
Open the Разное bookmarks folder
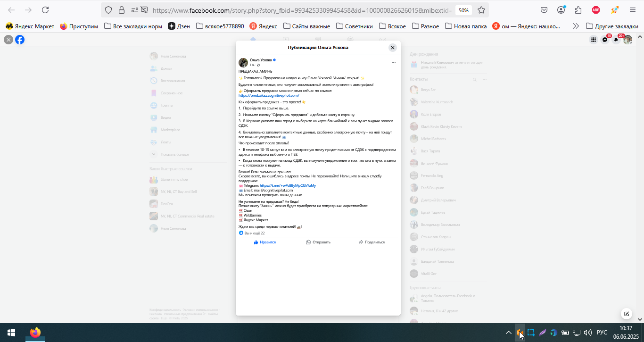click(425, 26)
